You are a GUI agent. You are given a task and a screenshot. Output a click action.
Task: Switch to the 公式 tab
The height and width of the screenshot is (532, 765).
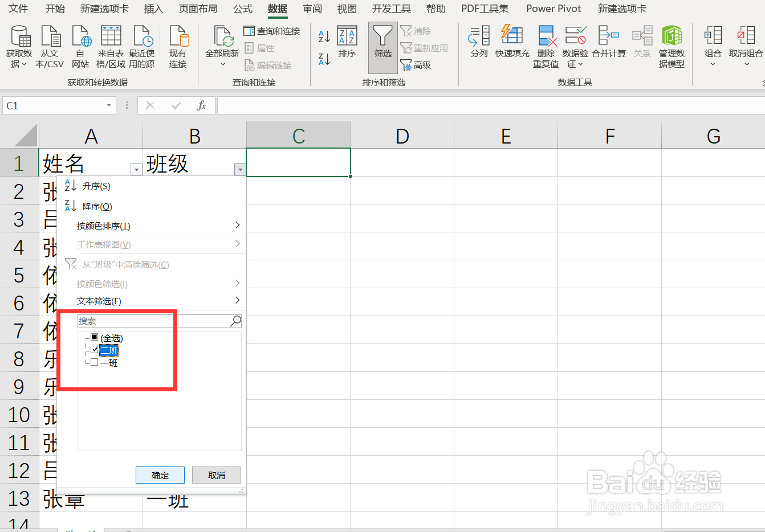pos(243,9)
